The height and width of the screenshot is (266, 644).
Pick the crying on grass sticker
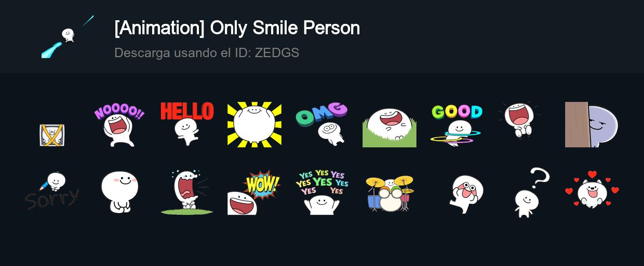[187, 192]
